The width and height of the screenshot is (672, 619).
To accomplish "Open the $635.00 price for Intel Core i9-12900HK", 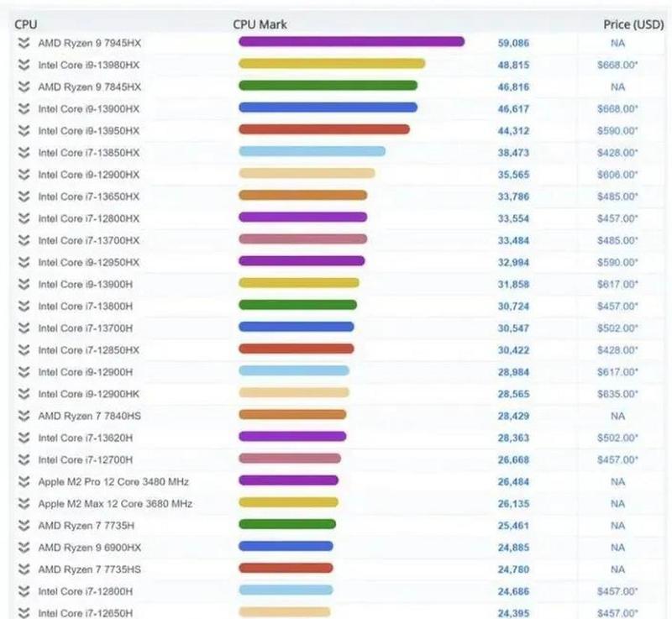I will point(617,394).
